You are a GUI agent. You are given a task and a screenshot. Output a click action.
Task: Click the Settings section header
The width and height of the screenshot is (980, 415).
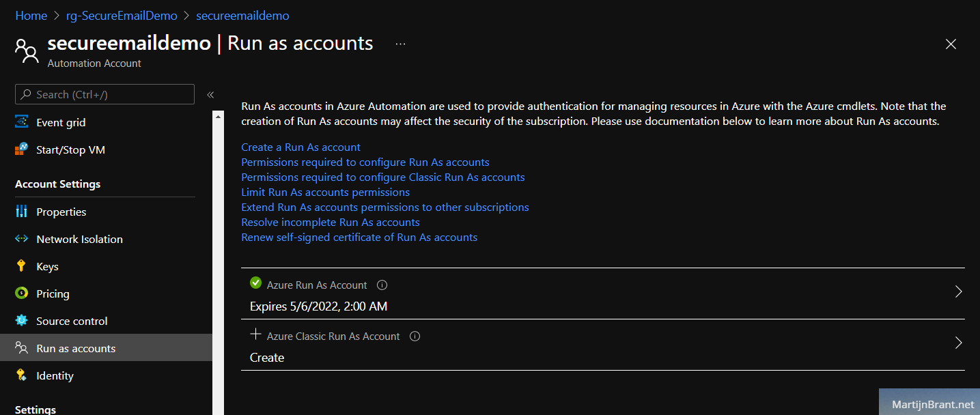pyautogui.click(x=36, y=410)
